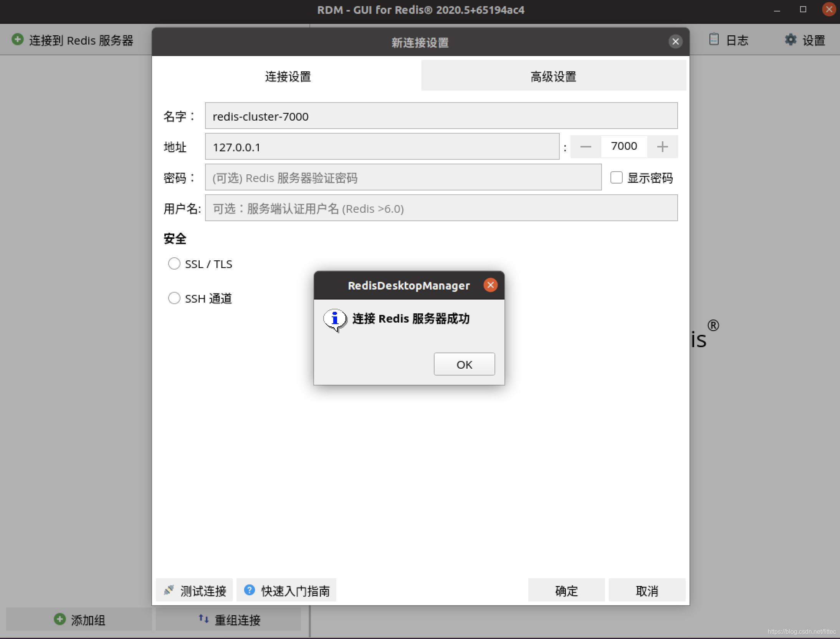The width and height of the screenshot is (840, 639).
Task: Confirm the connection with 确定 button
Action: click(566, 590)
